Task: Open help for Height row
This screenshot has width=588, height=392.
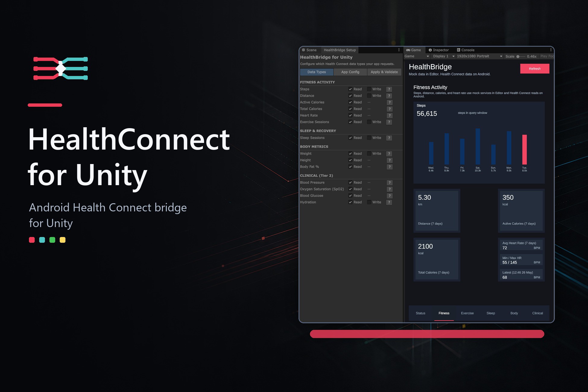Action: pos(390,160)
